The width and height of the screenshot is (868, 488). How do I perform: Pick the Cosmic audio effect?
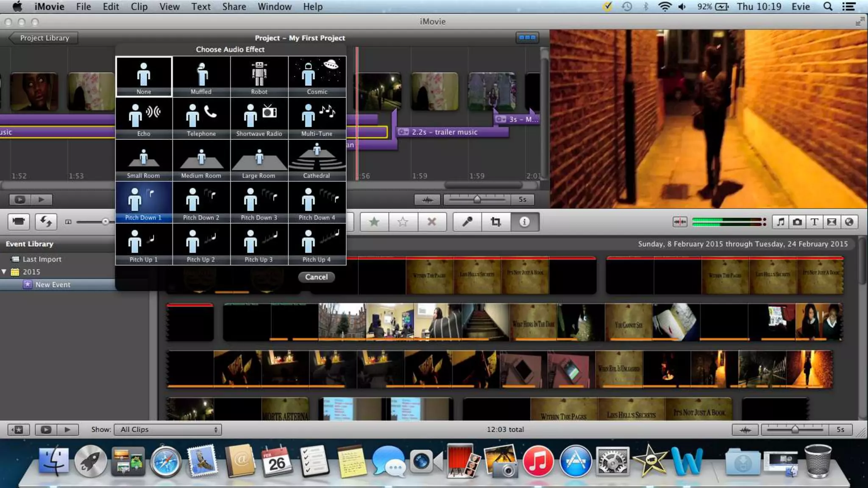click(x=317, y=77)
